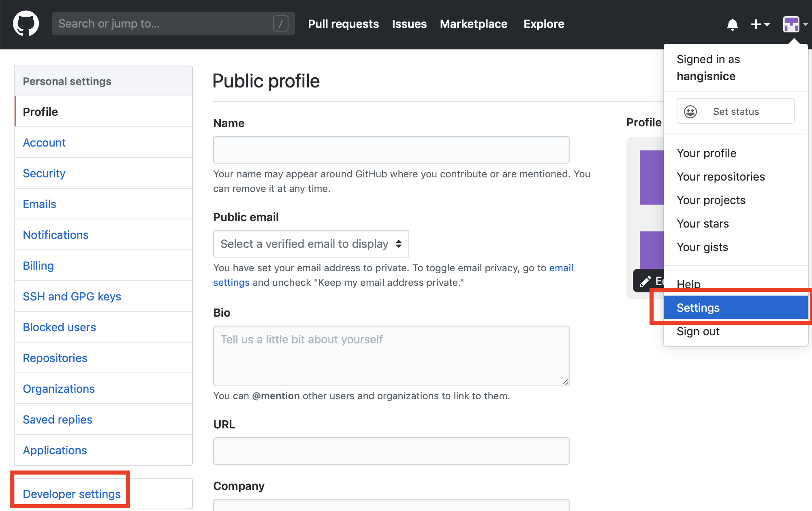This screenshot has height=511, width=812.
Task: Click the user avatar icon
Action: pos(791,24)
